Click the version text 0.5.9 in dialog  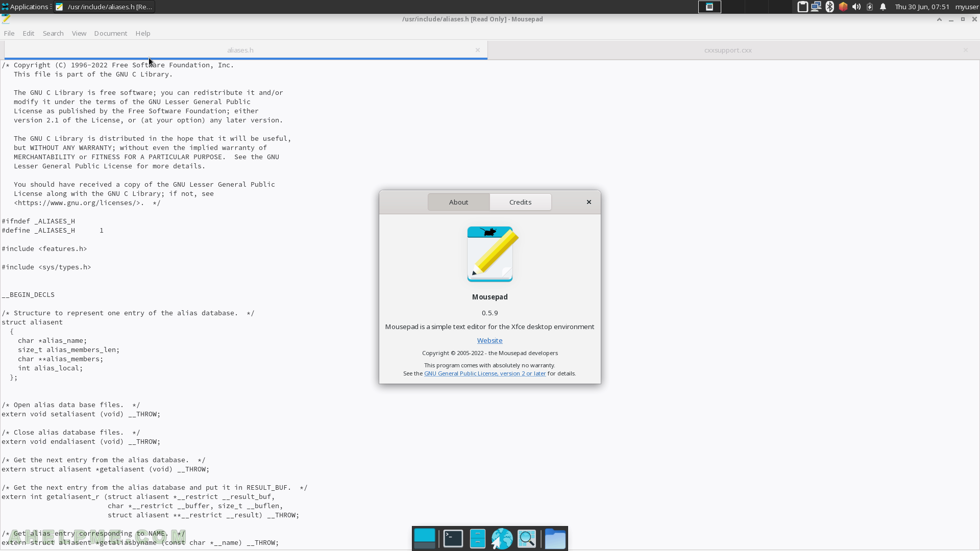tap(489, 313)
